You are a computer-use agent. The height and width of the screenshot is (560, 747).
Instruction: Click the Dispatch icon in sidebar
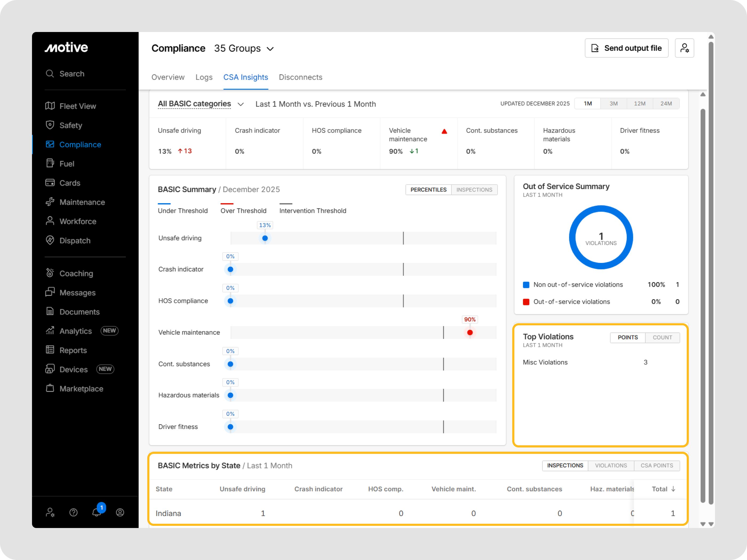tap(50, 240)
